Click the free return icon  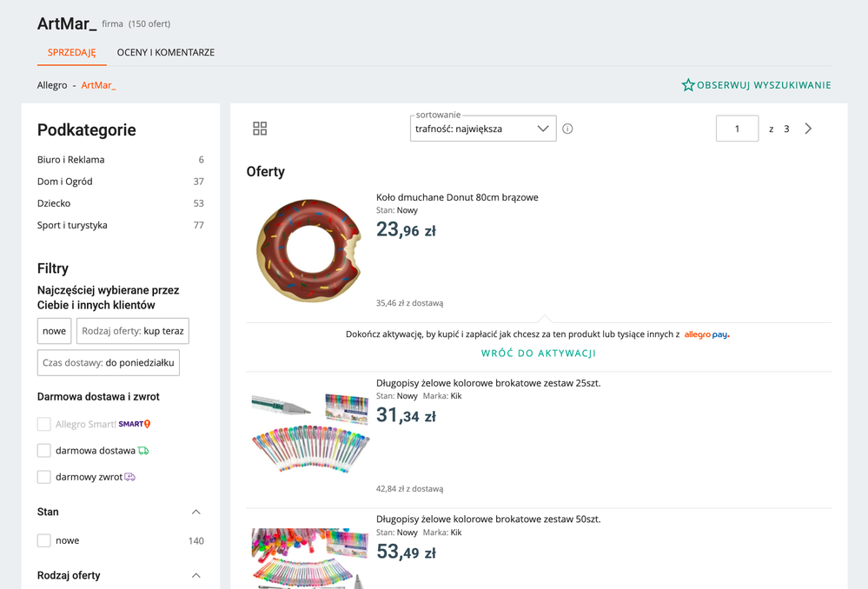coord(130,477)
